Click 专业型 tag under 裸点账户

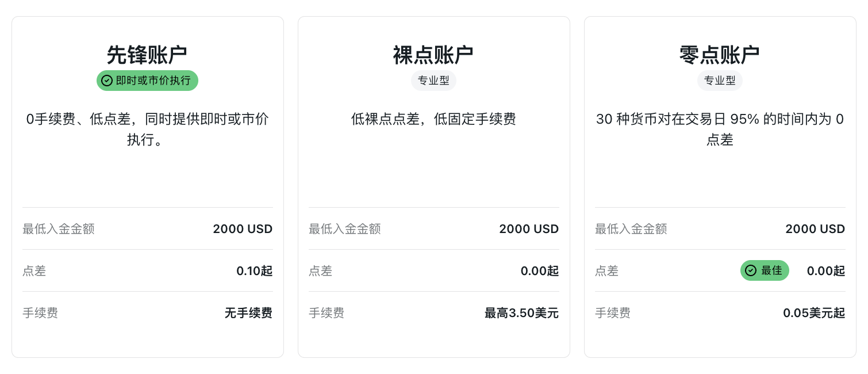pyautogui.click(x=433, y=81)
